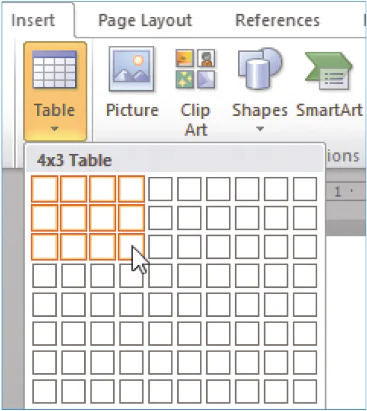Select top-right cell of table grid
The width and height of the screenshot is (367, 411).
click(x=305, y=189)
